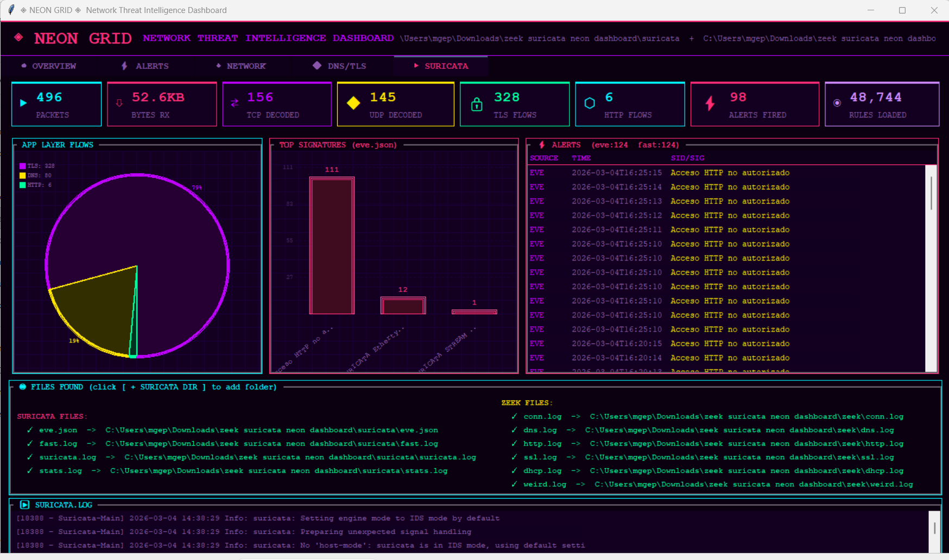949x560 pixels.
Task: Click the TLS purple swatch in pie chart legend
Action: click(x=22, y=166)
